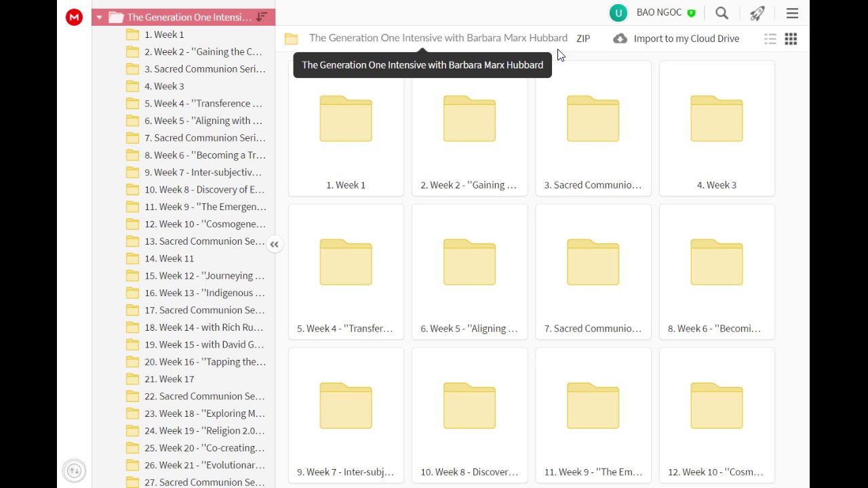Screen dimensions: 868x488
Task: Open the '2. Week 2 - Gaining' folder thumbnail
Action: [469, 128]
